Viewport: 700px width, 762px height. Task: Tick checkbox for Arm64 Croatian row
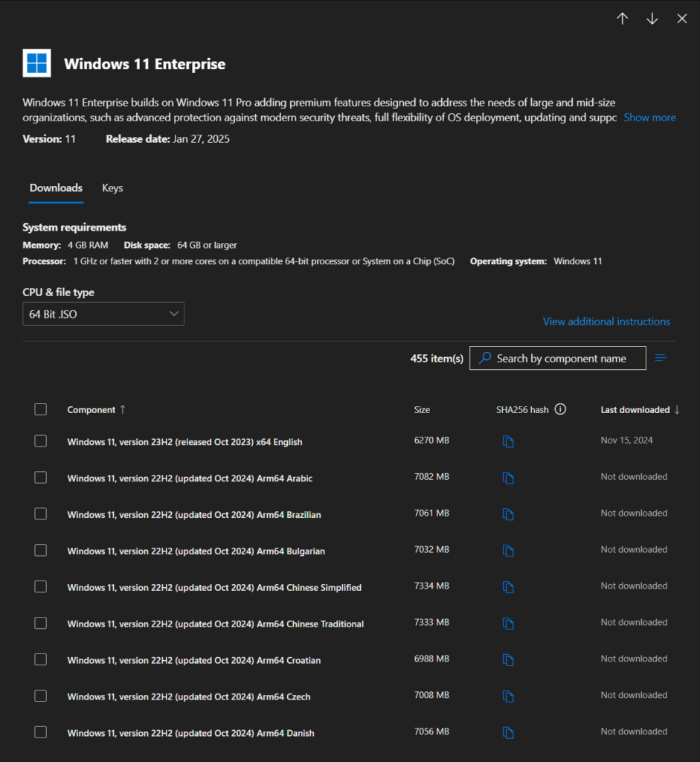pyautogui.click(x=41, y=659)
